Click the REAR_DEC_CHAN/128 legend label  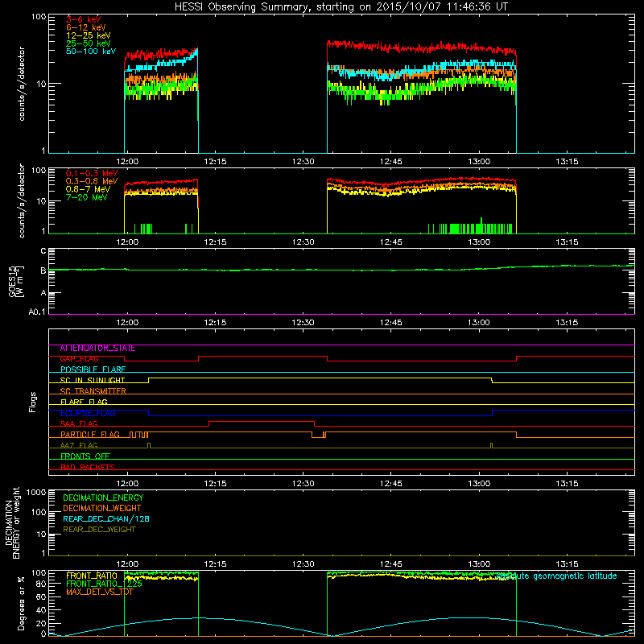tap(106, 519)
